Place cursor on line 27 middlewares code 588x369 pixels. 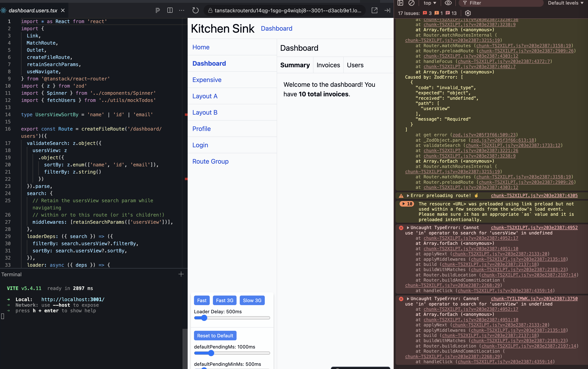coord(103,222)
